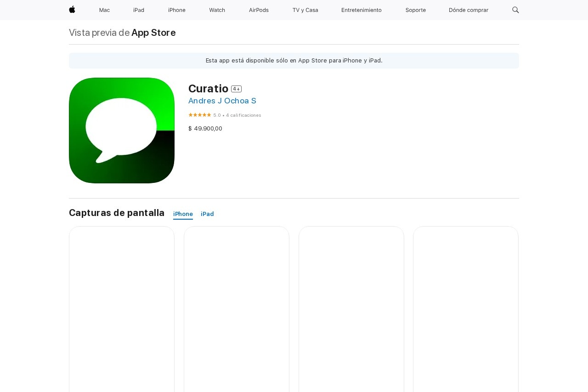Viewport: 588px width, 392px height.
Task: Click the 4+ age rating badge
Action: click(236, 89)
